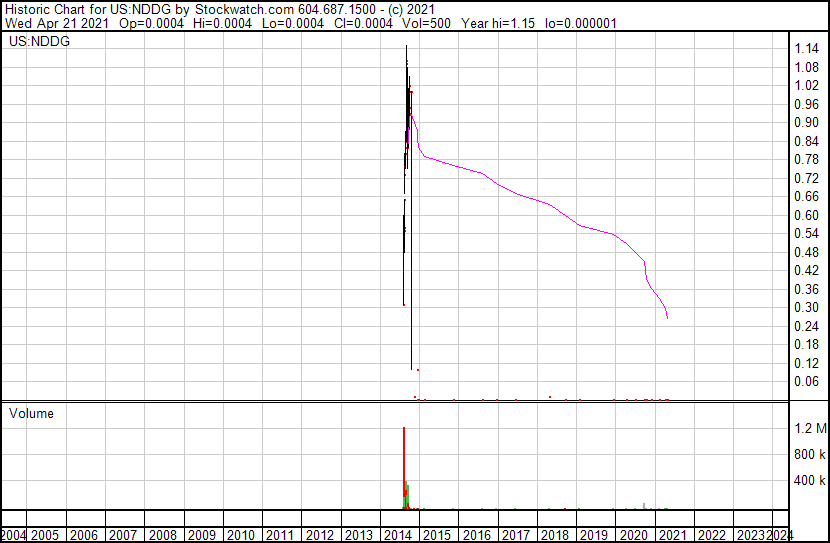The width and height of the screenshot is (830, 543).
Task: Click the 2019 year label on time axis
Action: pyautogui.click(x=594, y=535)
